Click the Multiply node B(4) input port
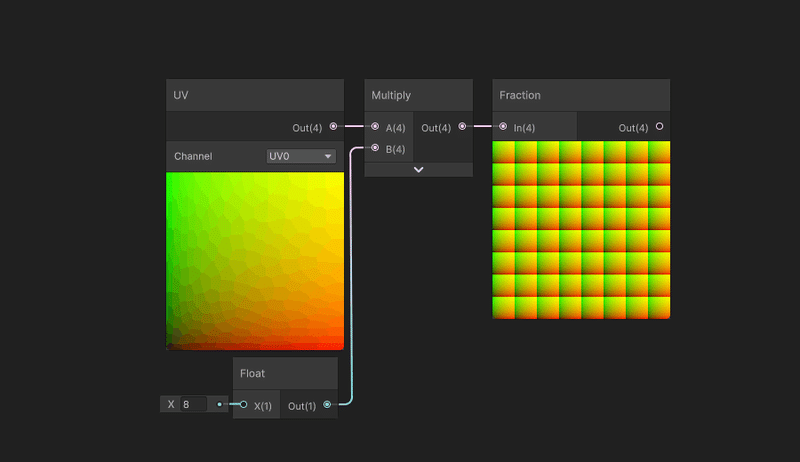The height and width of the screenshot is (462, 800). (375, 148)
